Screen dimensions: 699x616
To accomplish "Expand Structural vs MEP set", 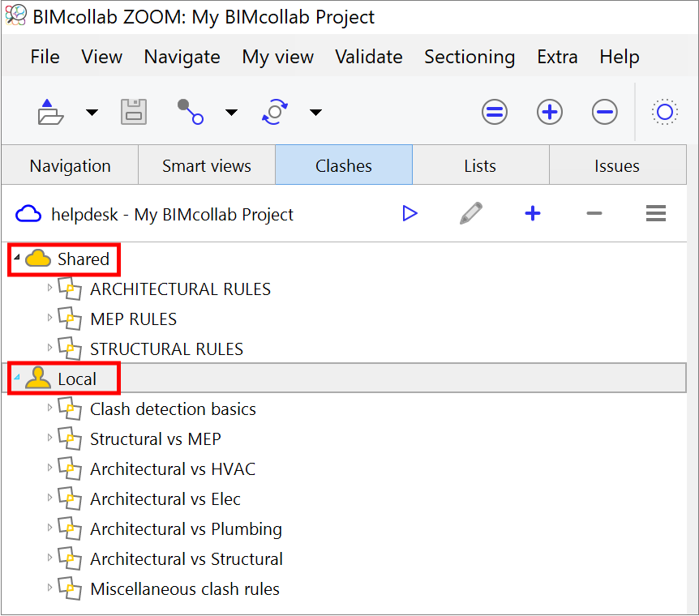I will point(49,438).
